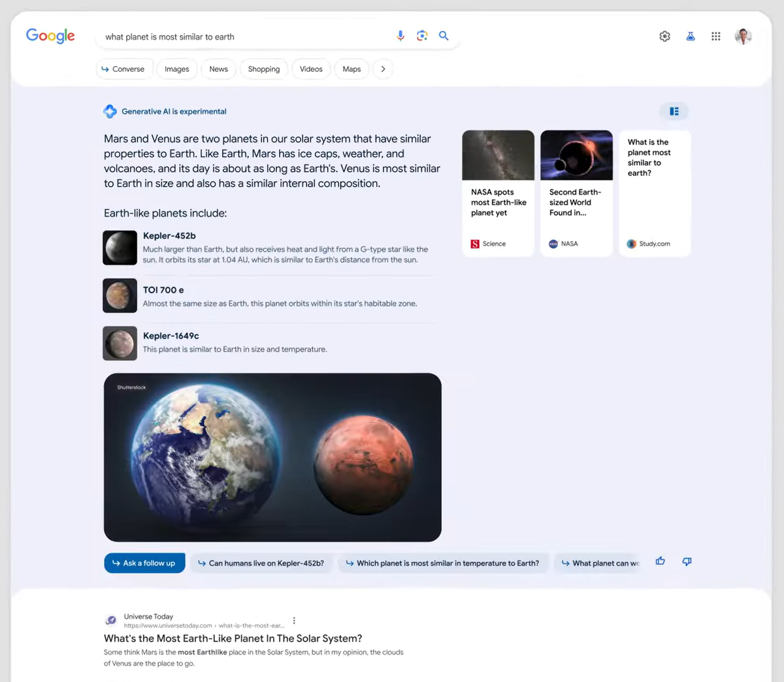Open the settings gear icon
The image size is (784, 682).
pos(664,37)
